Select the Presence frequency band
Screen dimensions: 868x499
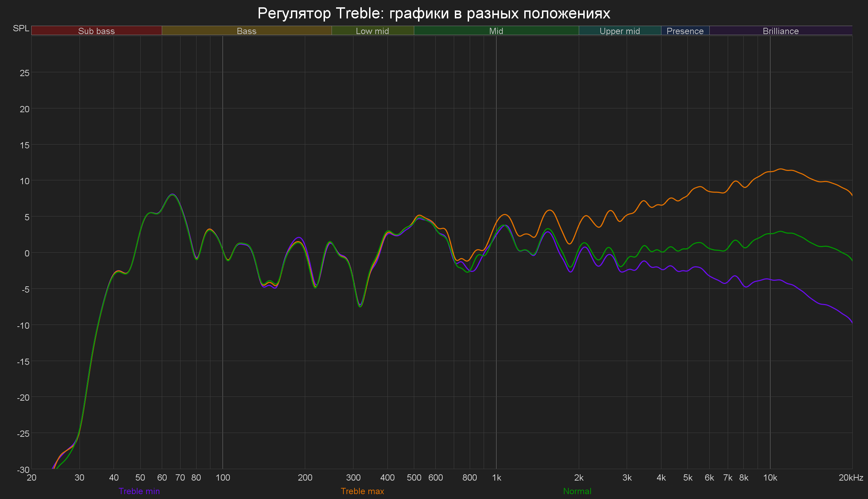pos(685,31)
